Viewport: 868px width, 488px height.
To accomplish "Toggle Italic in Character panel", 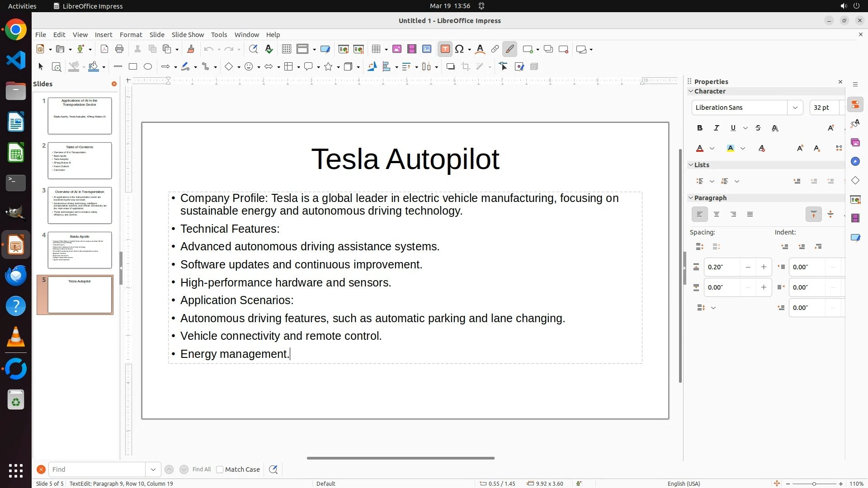I will coord(717,128).
